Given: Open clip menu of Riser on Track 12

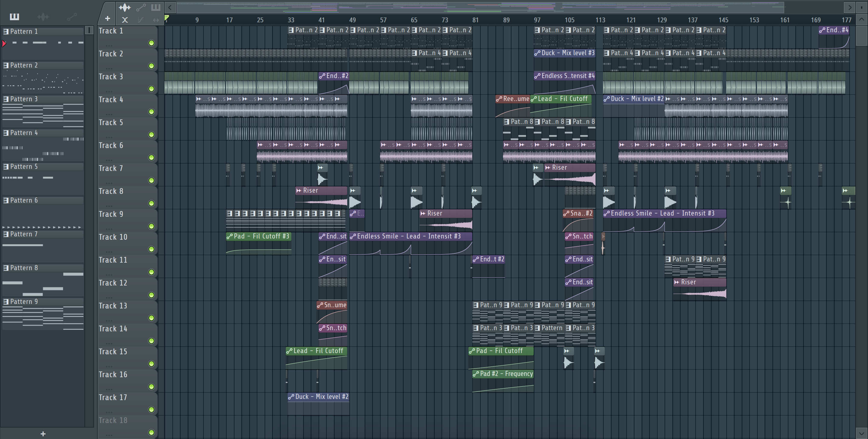Looking at the screenshot, I should point(677,282).
